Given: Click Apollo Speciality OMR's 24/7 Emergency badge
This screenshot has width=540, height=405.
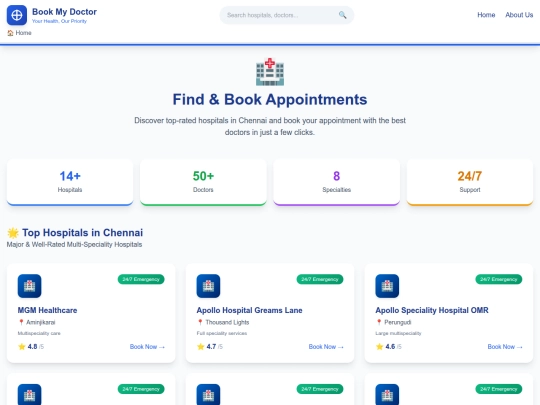Looking at the screenshot, I should pos(499,279).
